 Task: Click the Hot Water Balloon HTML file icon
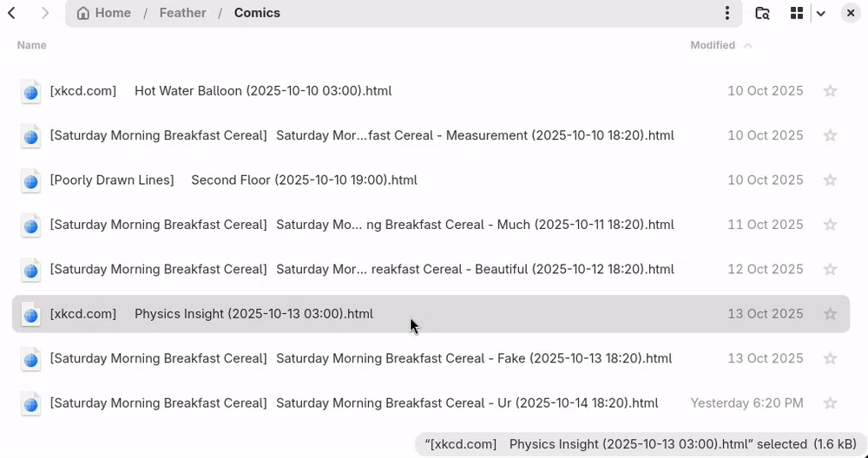coord(30,91)
